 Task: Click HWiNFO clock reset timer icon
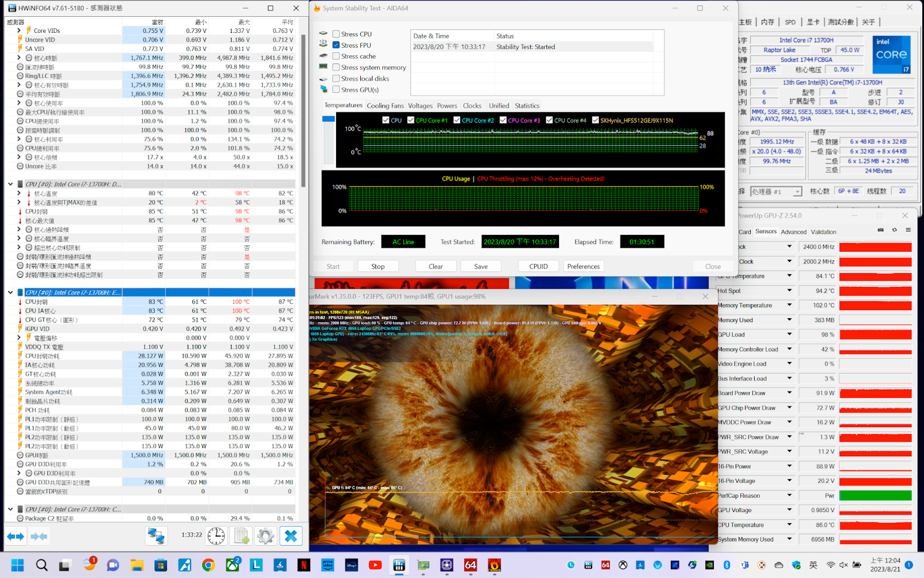click(x=216, y=536)
